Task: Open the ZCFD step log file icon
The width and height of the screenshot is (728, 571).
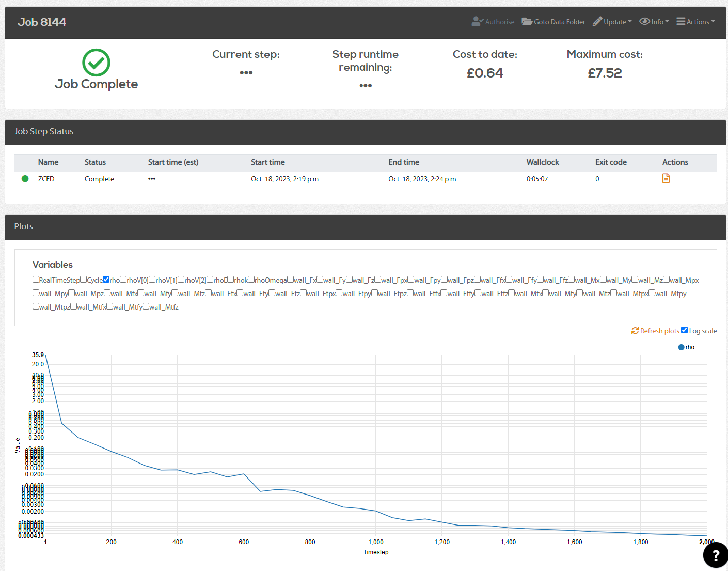Action: [x=666, y=178]
